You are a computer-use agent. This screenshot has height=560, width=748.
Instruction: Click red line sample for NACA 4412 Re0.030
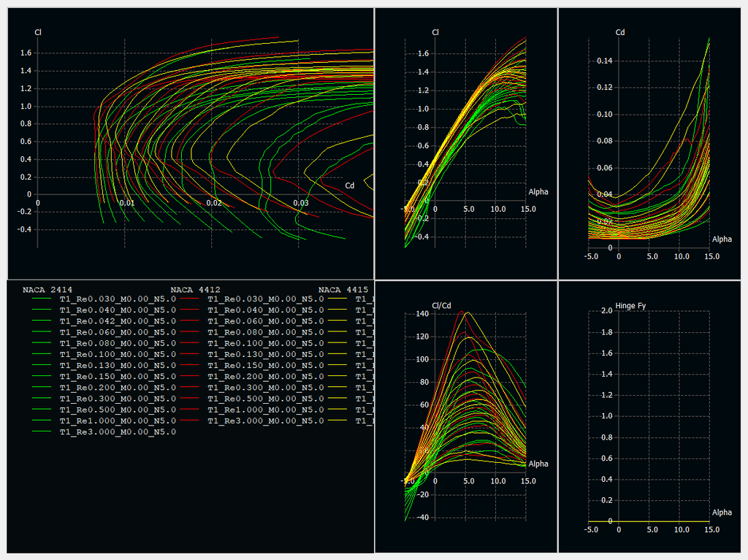(190, 299)
